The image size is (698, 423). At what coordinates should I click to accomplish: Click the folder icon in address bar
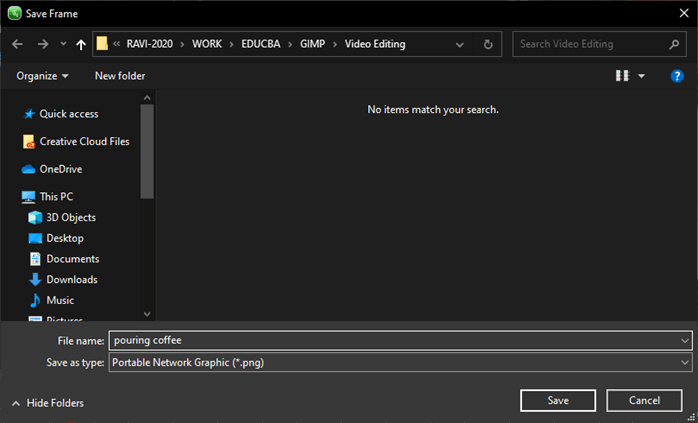coord(102,44)
